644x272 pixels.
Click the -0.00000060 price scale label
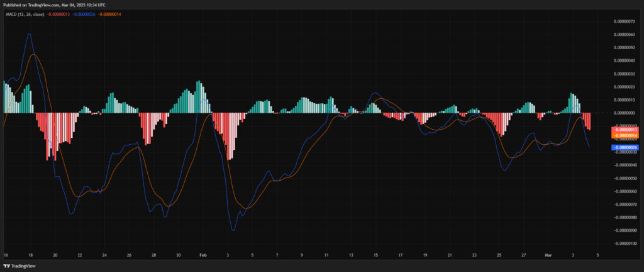point(625,191)
